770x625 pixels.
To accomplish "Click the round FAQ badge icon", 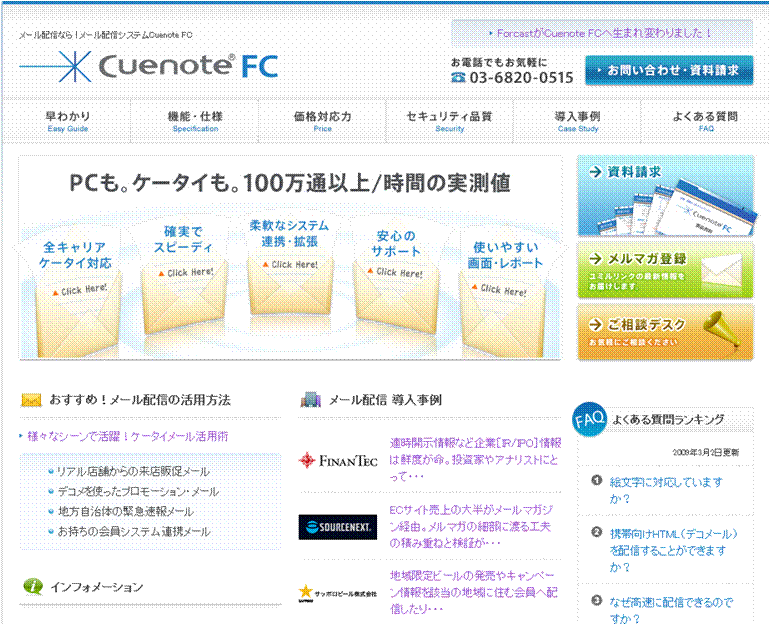I will [x=590, y=420].
